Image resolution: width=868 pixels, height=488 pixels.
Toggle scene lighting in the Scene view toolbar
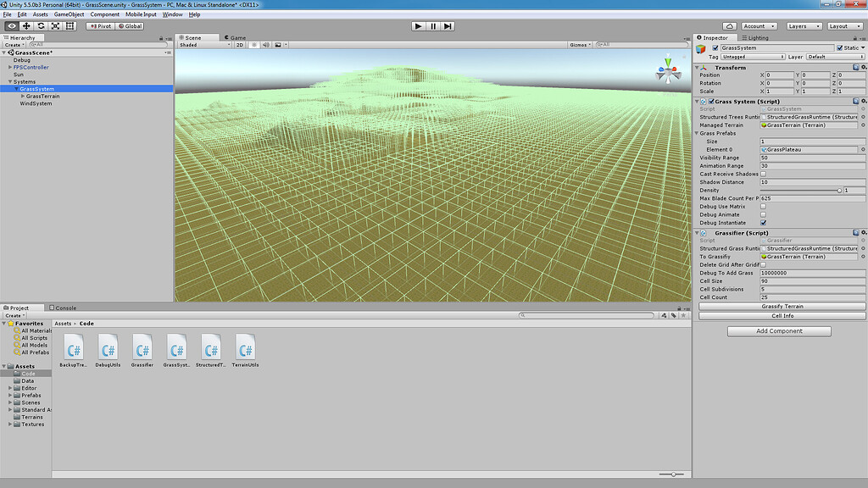(254, 46)
